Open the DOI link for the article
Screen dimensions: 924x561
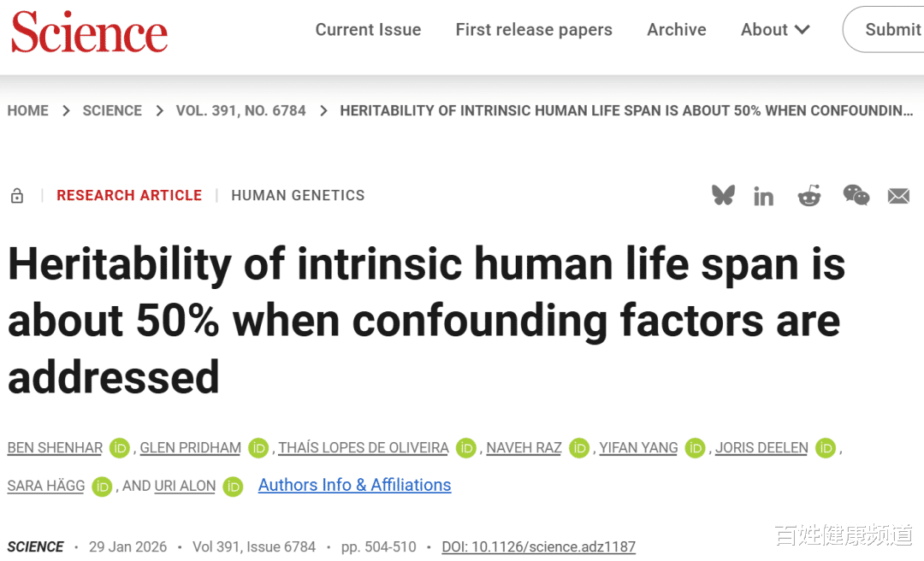click(538, 546)
